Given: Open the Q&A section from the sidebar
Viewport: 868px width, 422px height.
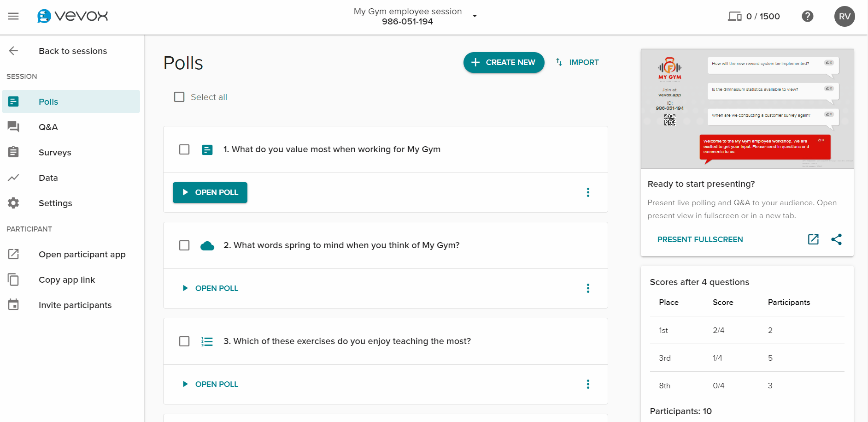Looking at the screenshot, I should point(48,127).
